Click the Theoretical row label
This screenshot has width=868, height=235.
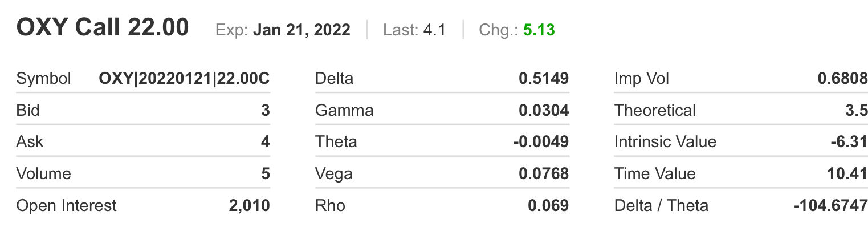pos(655,110)
